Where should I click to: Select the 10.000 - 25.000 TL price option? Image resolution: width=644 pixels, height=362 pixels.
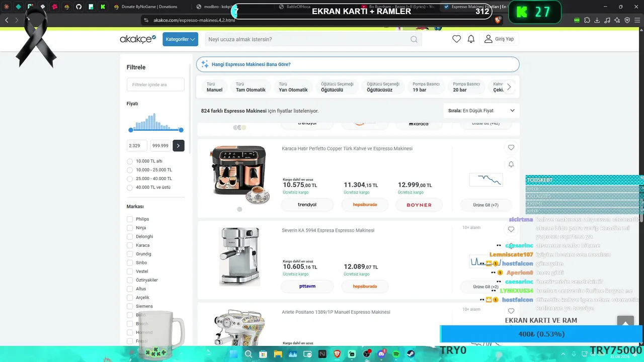point(130,170)
